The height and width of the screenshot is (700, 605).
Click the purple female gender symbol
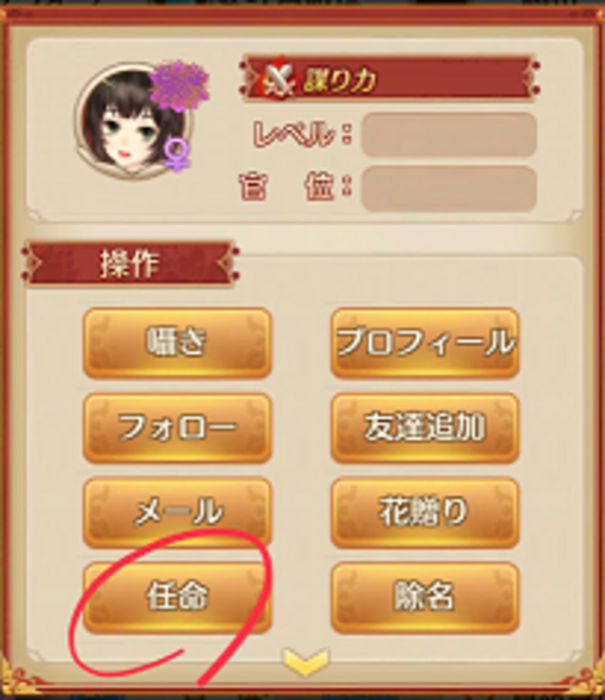(178, 154)
